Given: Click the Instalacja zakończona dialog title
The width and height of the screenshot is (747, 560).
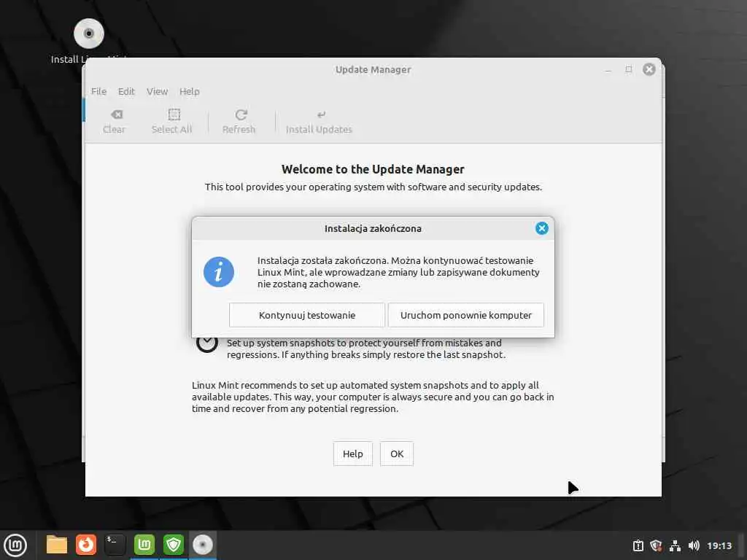Looking at the screenshot, I should (x=373, y=228).
